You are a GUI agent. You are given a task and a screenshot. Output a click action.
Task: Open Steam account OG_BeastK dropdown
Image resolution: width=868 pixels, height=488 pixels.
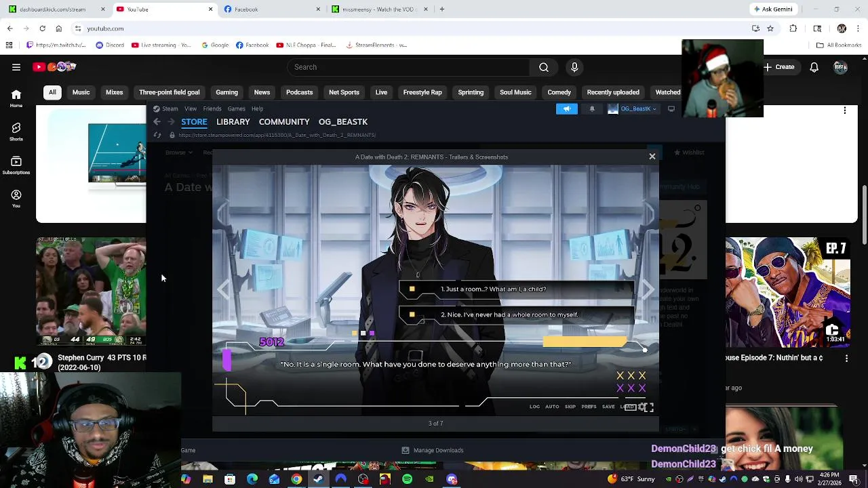tap(633, 108)
